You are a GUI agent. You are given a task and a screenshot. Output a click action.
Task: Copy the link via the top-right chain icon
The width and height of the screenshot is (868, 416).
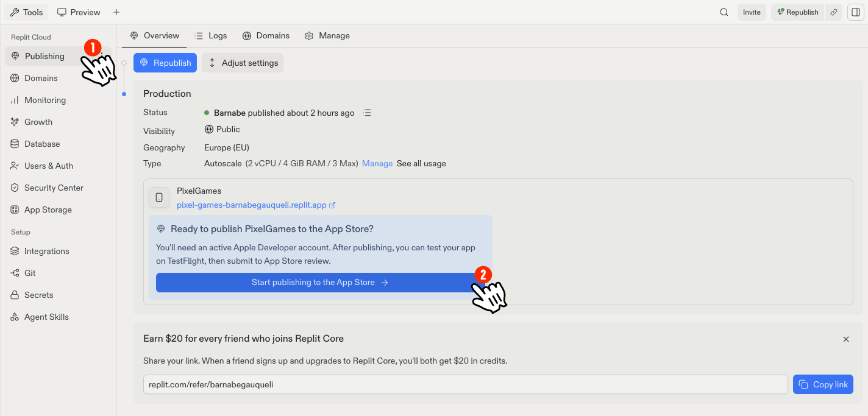click(834, 12)
